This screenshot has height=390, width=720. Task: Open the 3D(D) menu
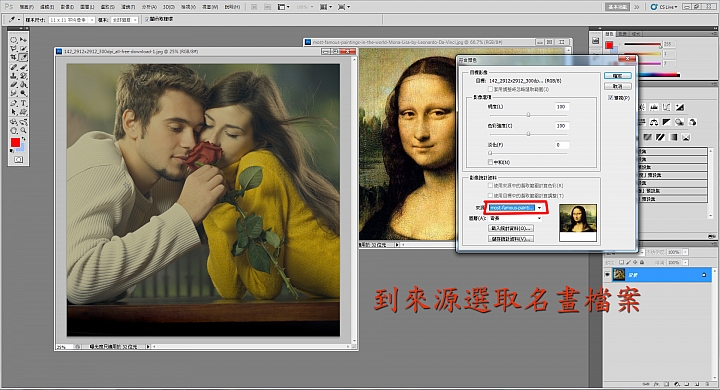point(169,7)
